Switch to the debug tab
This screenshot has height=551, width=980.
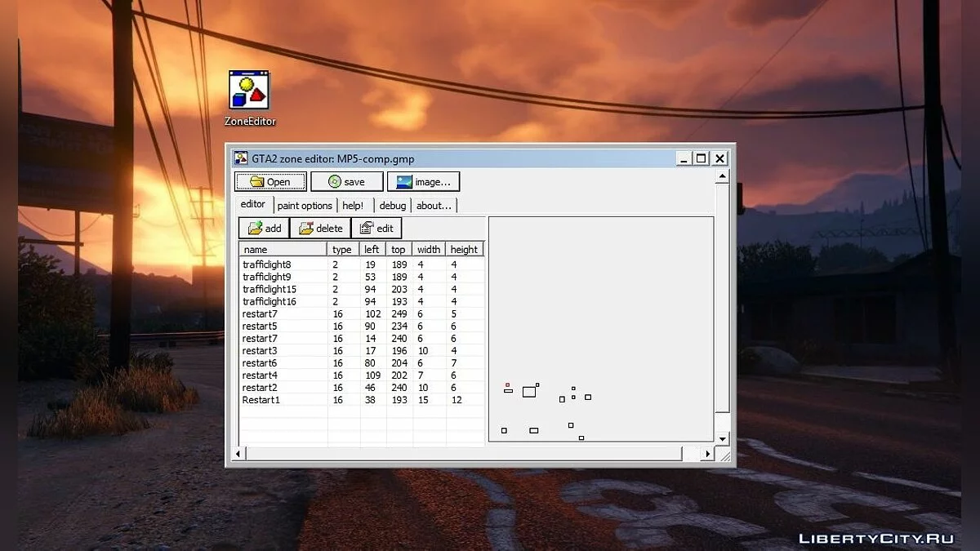tap(393, 206)
